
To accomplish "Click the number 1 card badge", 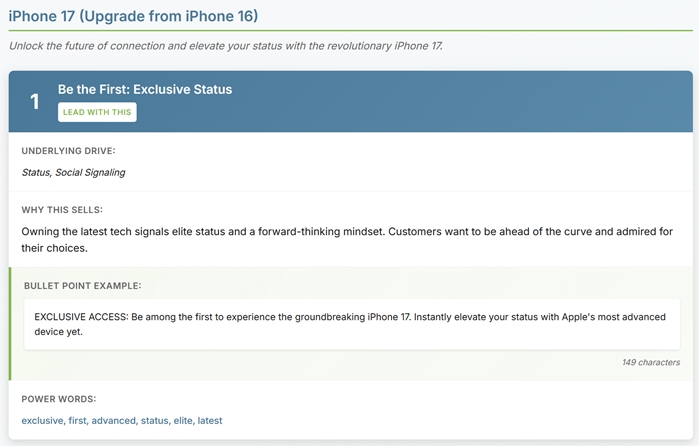I will click(x=35, y=101).
